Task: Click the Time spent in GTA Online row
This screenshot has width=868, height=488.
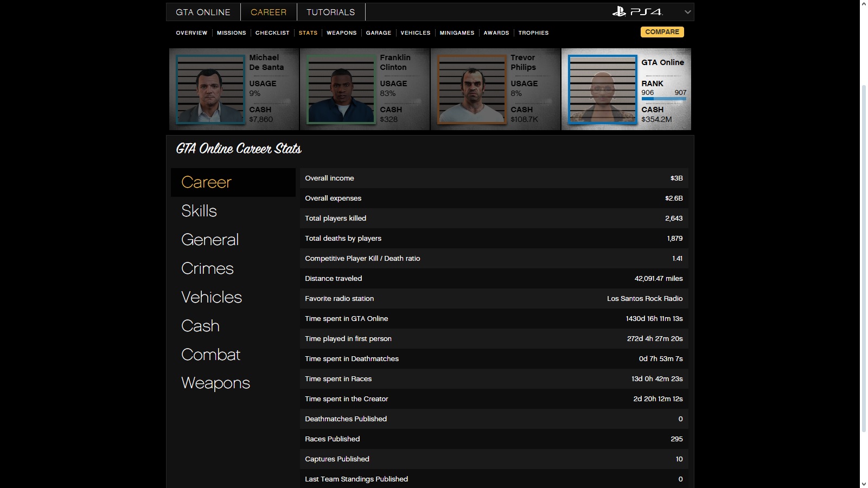Action: [494, 319]
